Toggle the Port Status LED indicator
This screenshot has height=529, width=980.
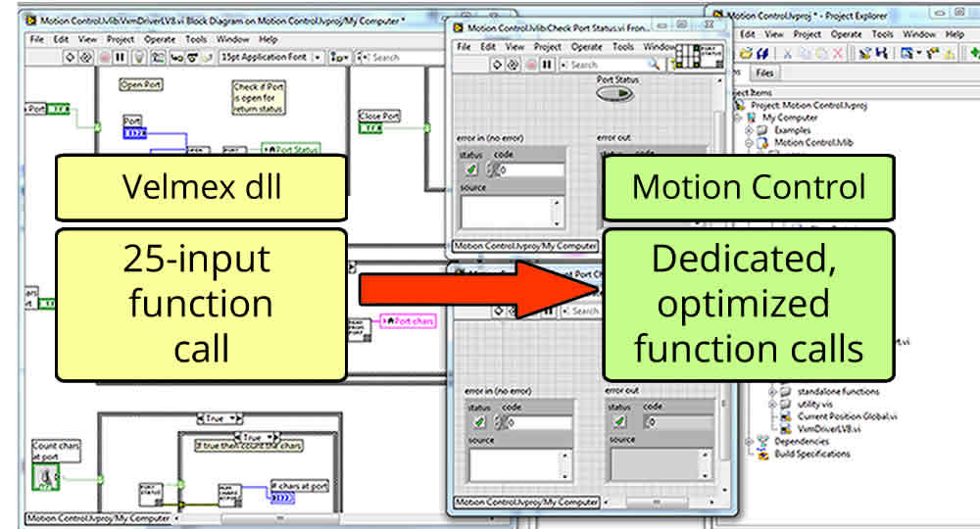(615, 94)
